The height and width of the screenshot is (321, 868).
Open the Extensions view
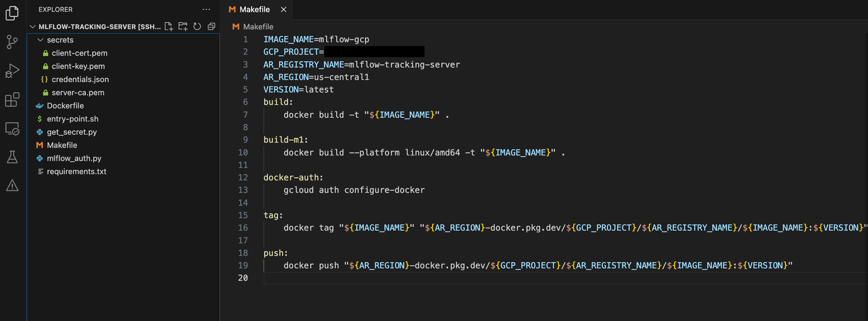click(12, 100)
